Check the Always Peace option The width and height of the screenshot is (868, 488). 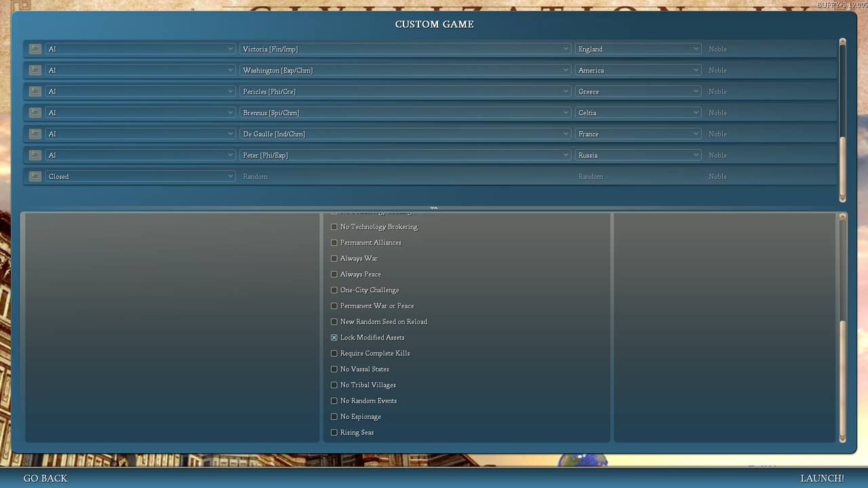334,274
